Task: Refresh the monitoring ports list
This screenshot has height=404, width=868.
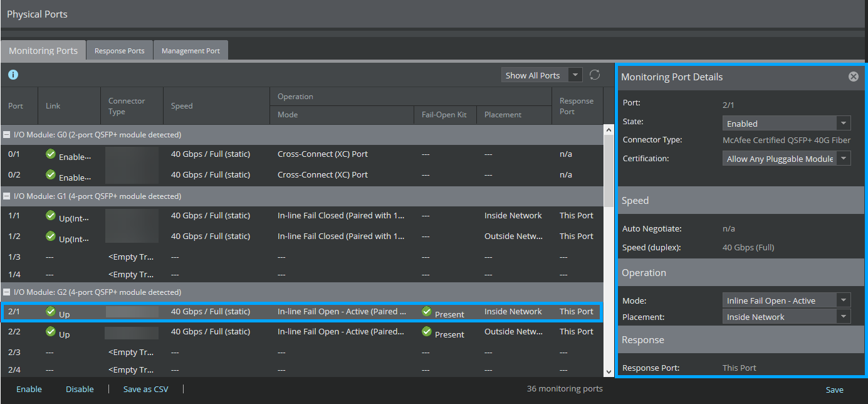Action: point(595,75)
